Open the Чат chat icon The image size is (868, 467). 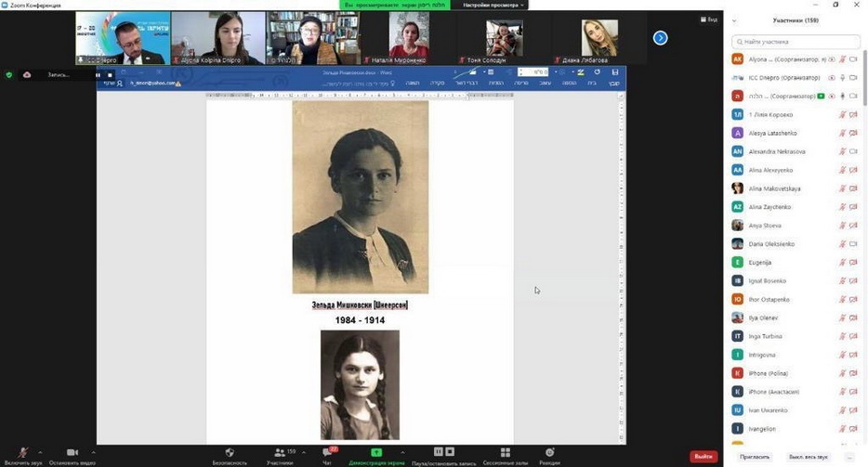327,452
